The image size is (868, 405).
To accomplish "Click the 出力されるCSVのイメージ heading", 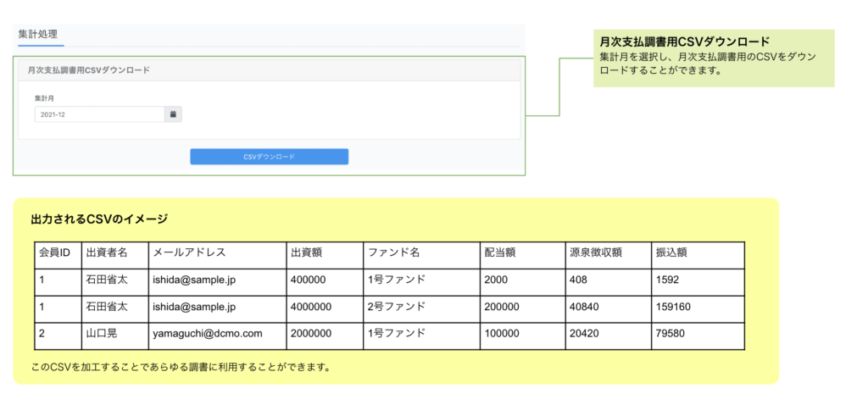I will click(99, 219).
